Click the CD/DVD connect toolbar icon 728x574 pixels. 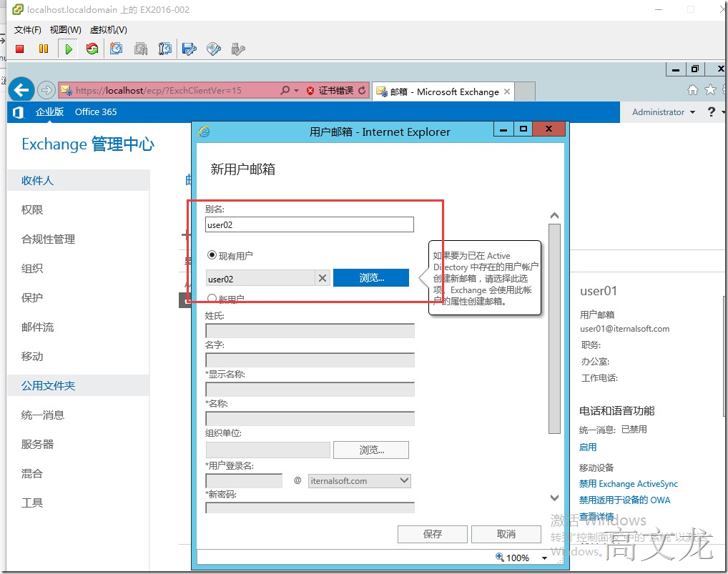pos(214,49)
